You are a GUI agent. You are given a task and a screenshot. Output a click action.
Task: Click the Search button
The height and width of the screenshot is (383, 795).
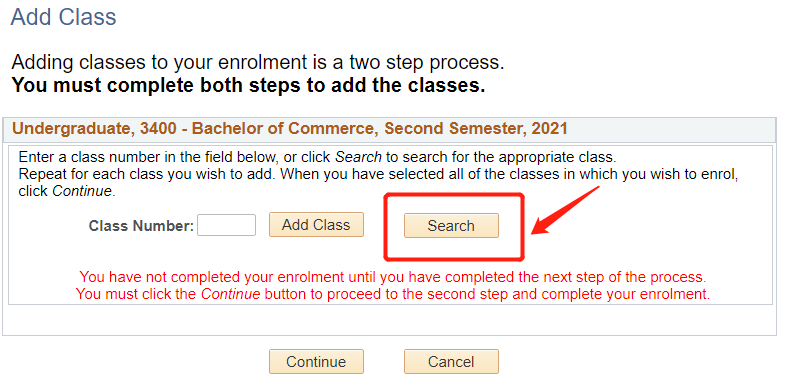click(x=451, y=226)
